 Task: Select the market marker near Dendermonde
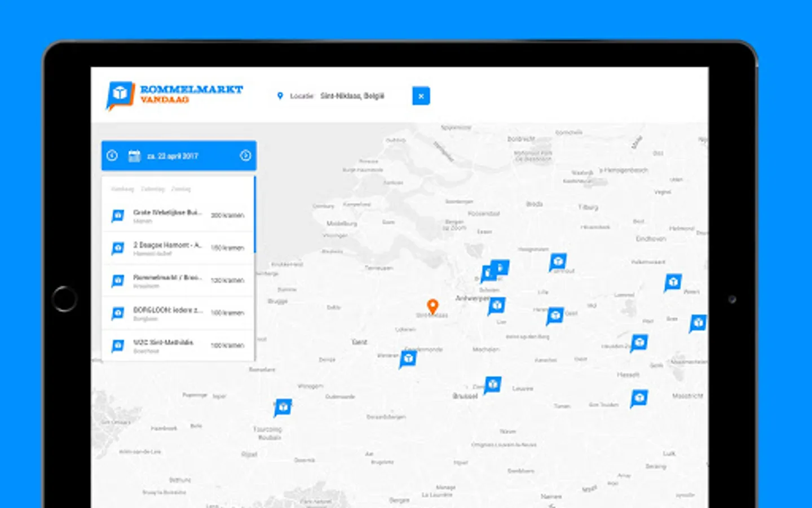click(408, 358)
